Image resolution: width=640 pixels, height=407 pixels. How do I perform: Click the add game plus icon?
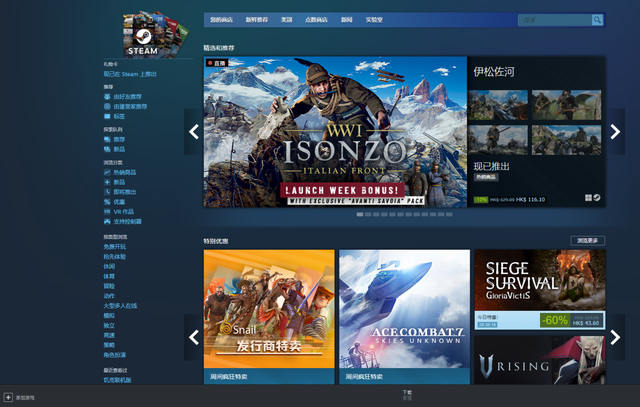(8, 397)
